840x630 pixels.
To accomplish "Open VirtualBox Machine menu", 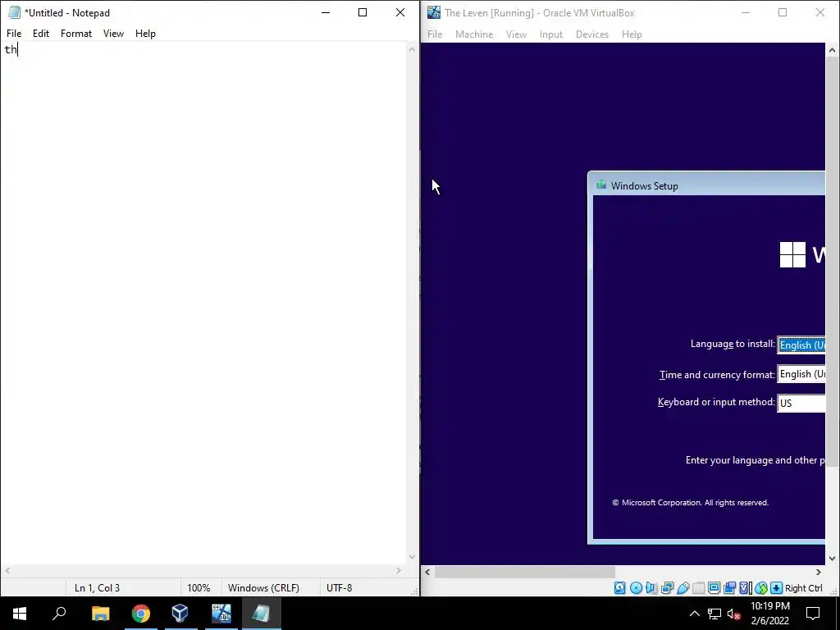I will click(474, 34).
